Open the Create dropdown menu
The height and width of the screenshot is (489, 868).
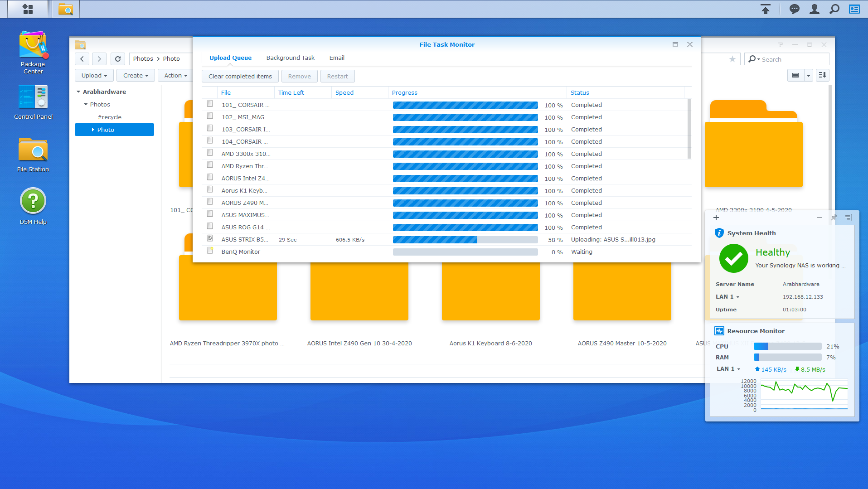pos(136,76)
